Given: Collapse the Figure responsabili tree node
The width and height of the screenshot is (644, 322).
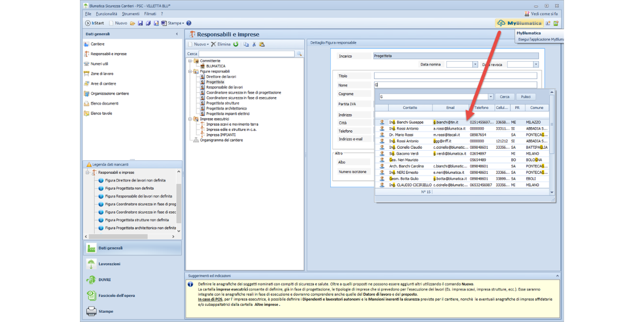Looking at the screenshot, I should [x=189, y=71].
